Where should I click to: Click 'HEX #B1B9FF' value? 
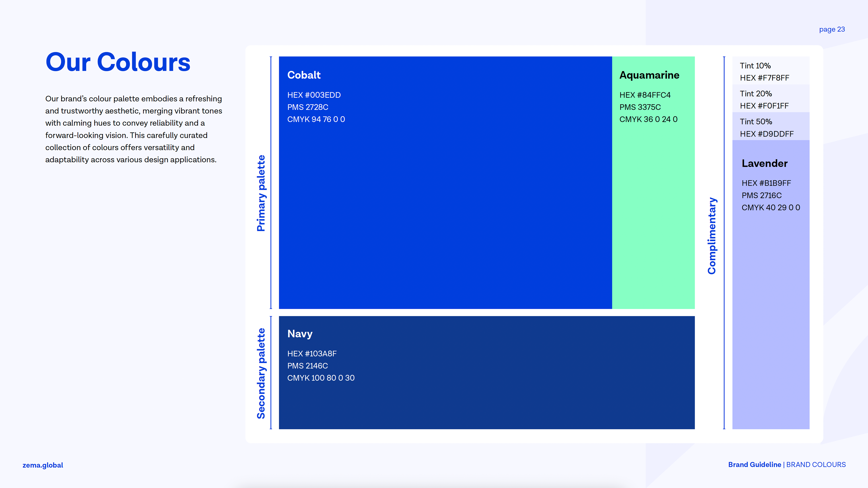[x=766, y=183]
